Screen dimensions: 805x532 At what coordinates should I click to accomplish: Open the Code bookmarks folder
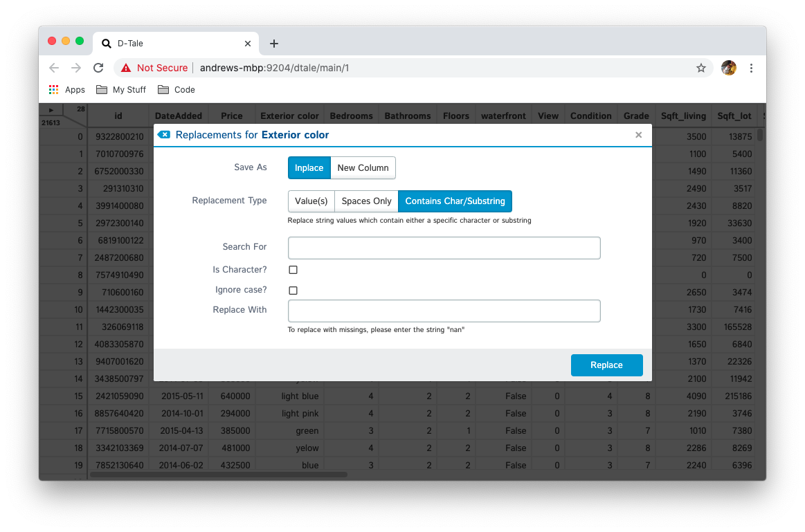pyautogui.click(x=177, y=90)
